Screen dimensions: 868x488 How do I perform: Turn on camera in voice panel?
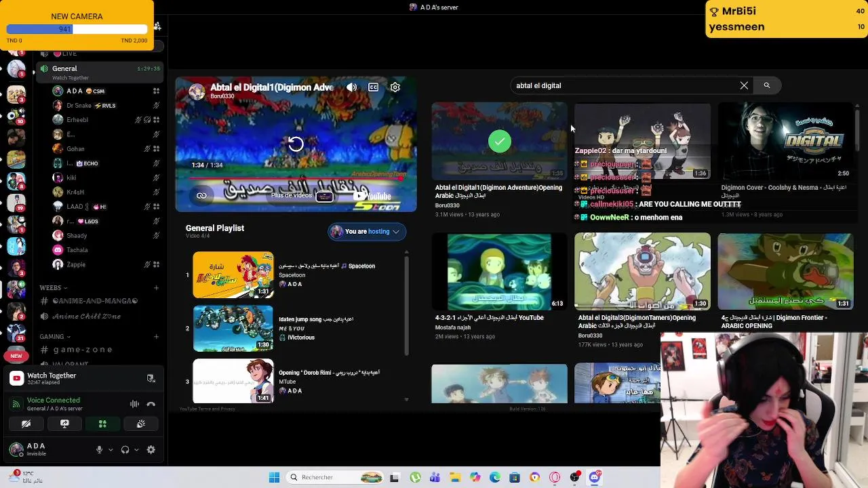26,424
